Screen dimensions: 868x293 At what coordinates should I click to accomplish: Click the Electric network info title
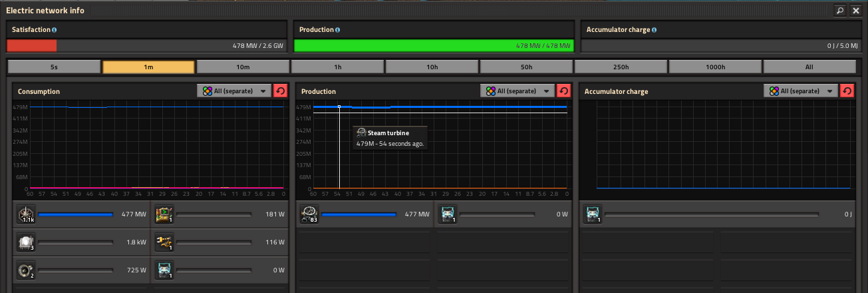45,11
